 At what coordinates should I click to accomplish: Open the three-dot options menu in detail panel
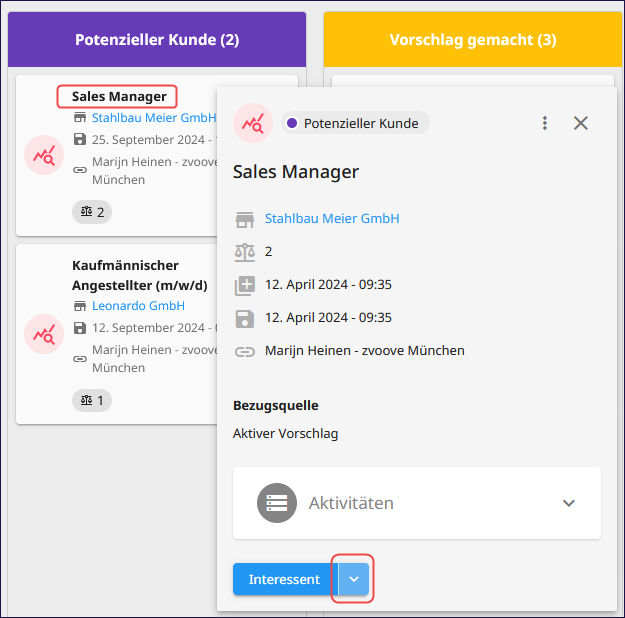(x=544, y=123)
